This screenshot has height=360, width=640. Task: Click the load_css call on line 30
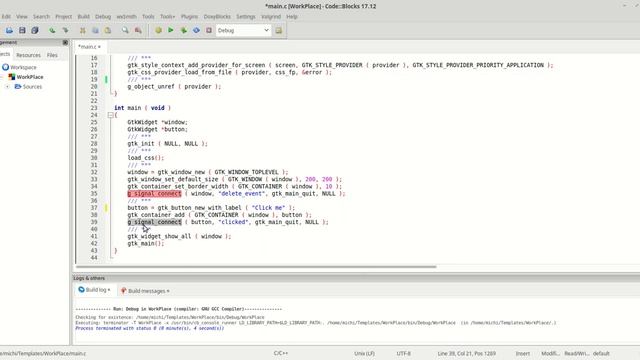(145, 158)
